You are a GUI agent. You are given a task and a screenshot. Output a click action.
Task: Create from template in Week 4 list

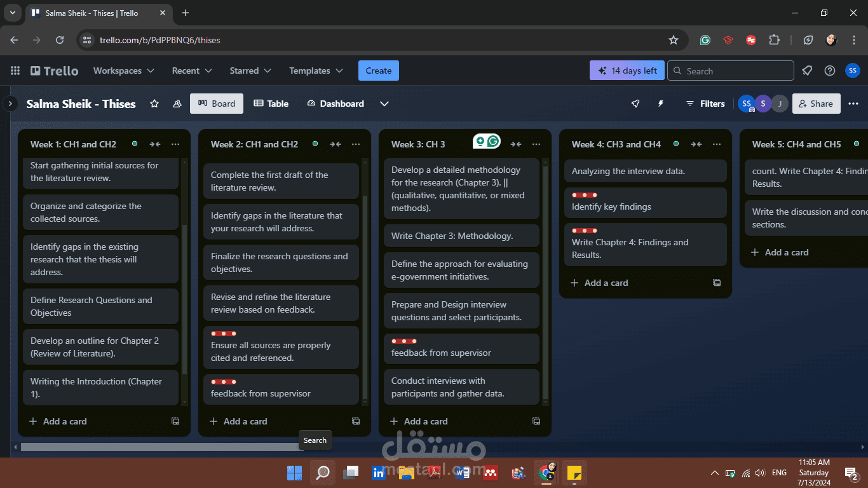(x=717, y=283)
